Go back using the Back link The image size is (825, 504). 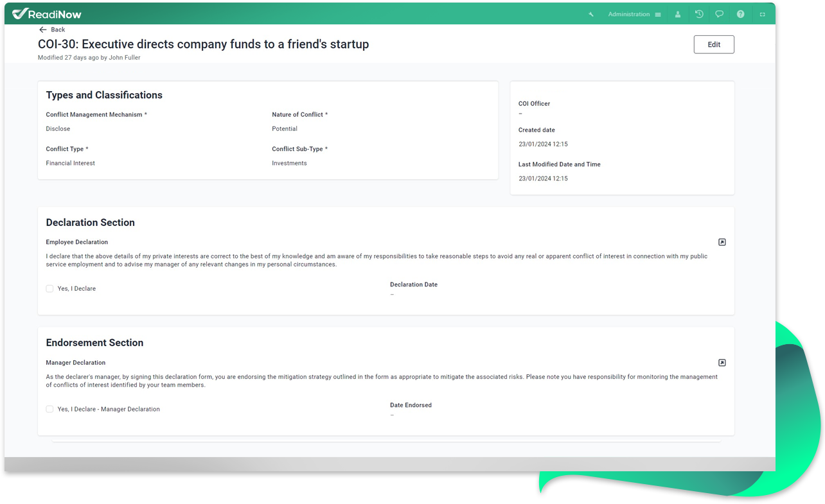(52, 30)
